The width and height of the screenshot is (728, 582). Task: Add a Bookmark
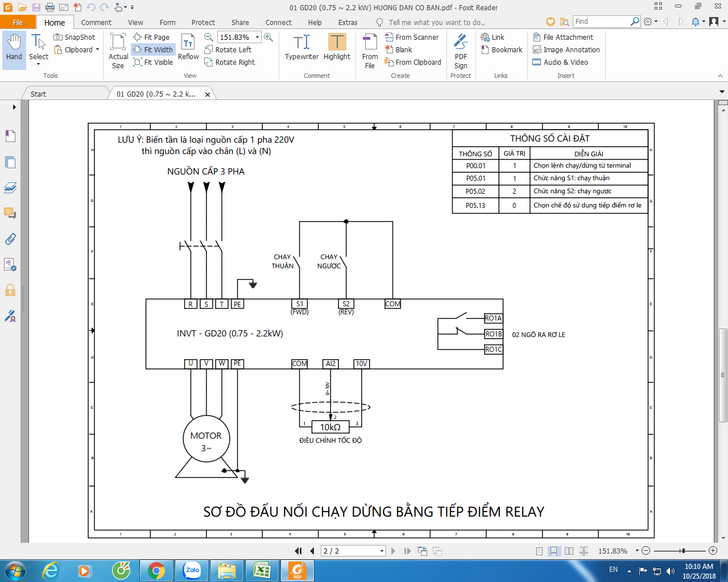[502, 49]
